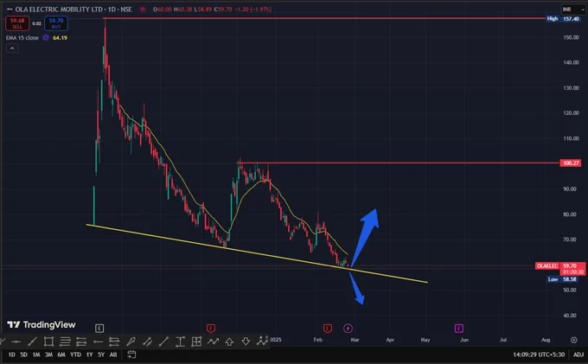Set time range to 5Y

[101, 354]
